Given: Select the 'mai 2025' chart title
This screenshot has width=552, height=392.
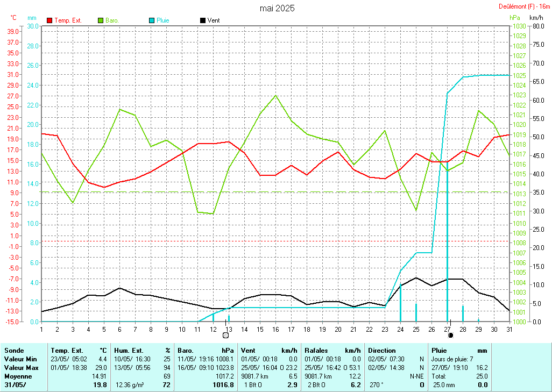Looking at the screenshot, I should click(x=277, y=8).
